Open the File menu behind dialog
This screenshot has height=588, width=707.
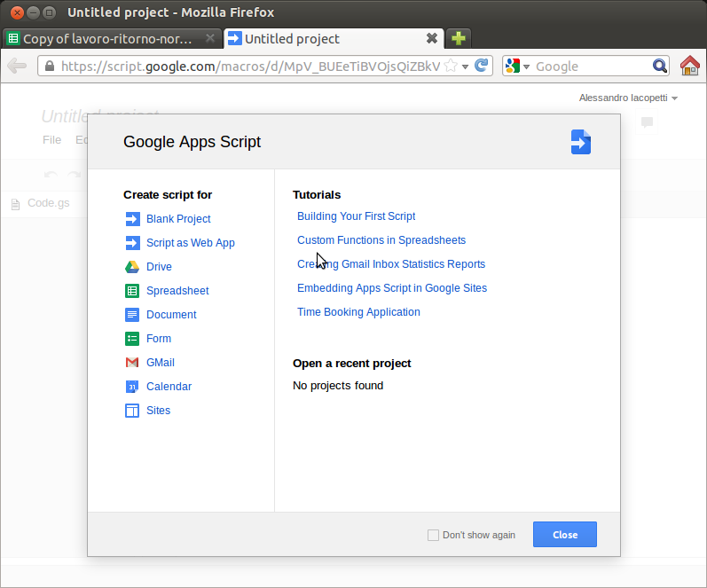[x=51, y=140]
